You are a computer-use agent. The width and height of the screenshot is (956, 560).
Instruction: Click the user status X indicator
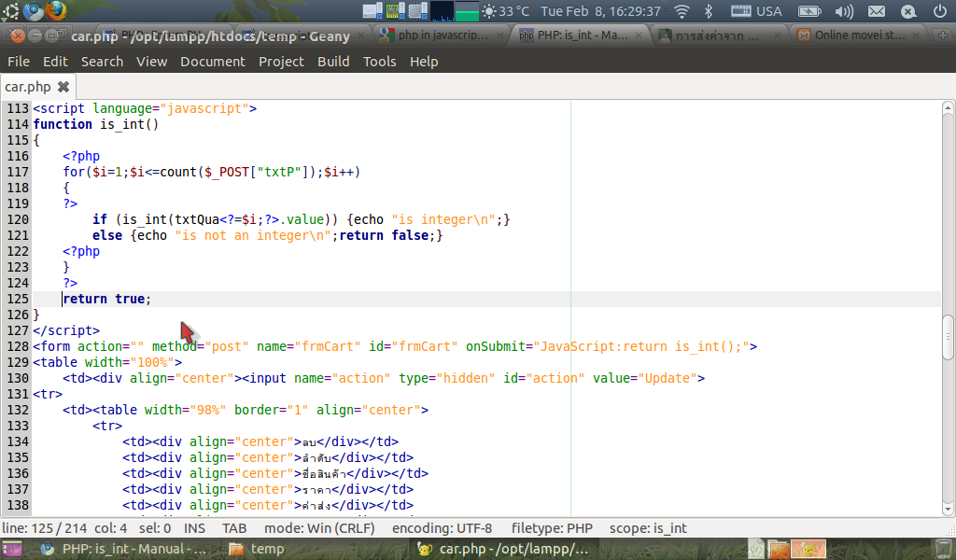click(908, 11)
